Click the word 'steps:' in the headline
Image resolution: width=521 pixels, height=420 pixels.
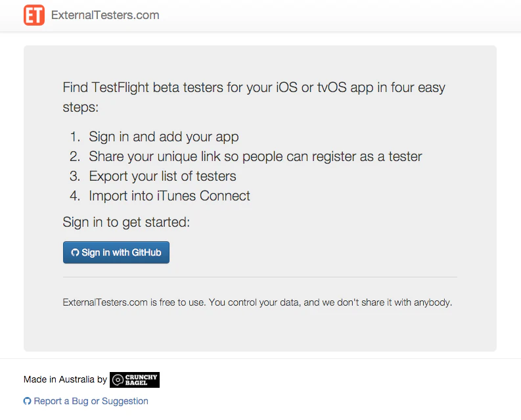81,107
